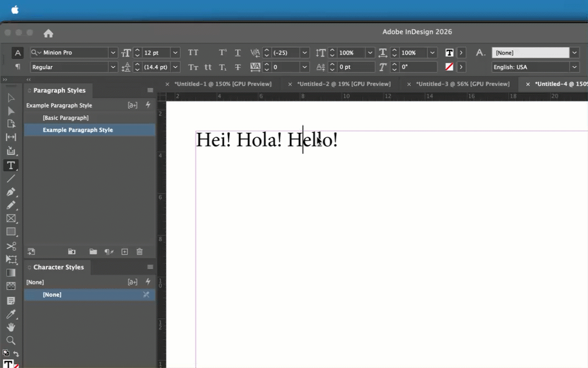588x368 pixels.
Task: Select the Pencil tool
Action: [11, 205]
